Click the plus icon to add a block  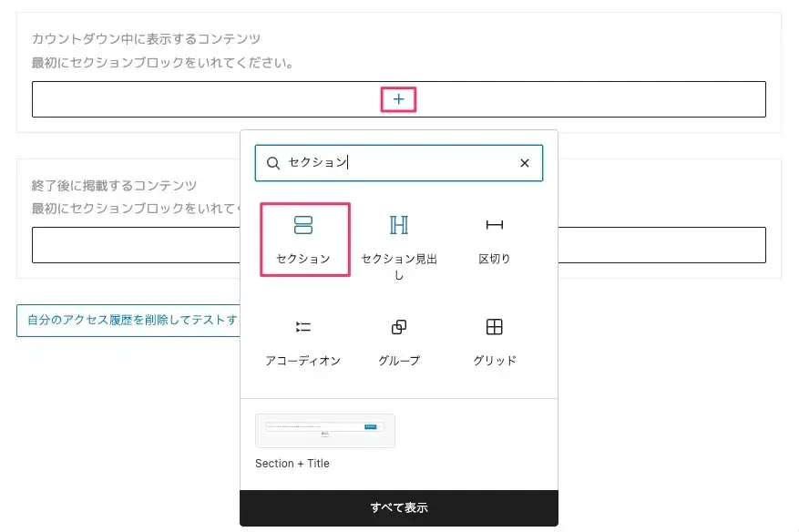point(398,99)
